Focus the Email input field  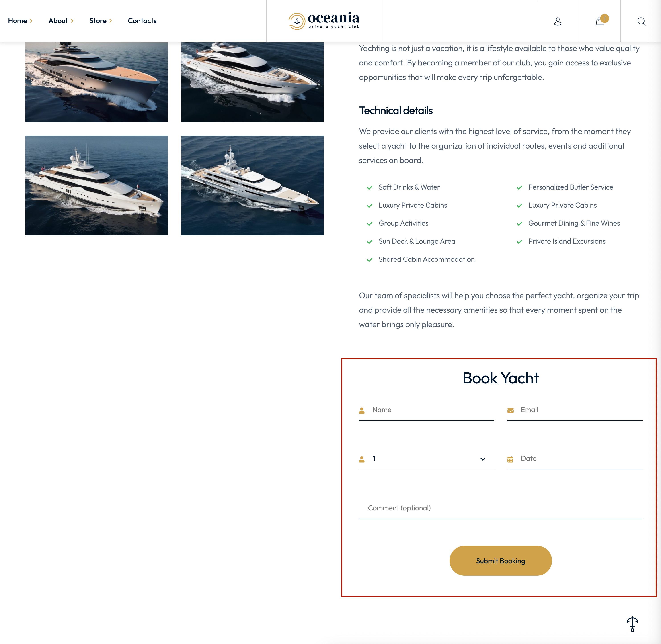click(575, 410)
